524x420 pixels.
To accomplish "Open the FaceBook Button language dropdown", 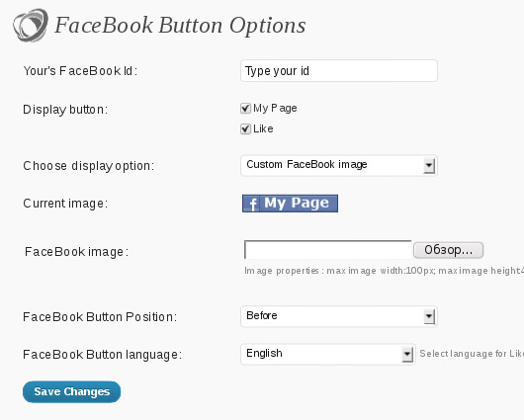I will click(328, 354).
